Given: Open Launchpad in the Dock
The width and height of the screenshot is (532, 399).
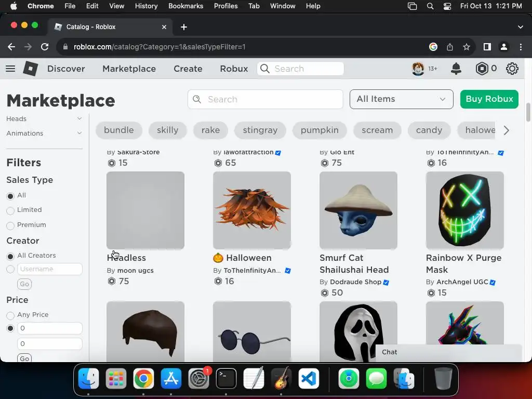Looking at the screenshot, I should pos(116,378).
